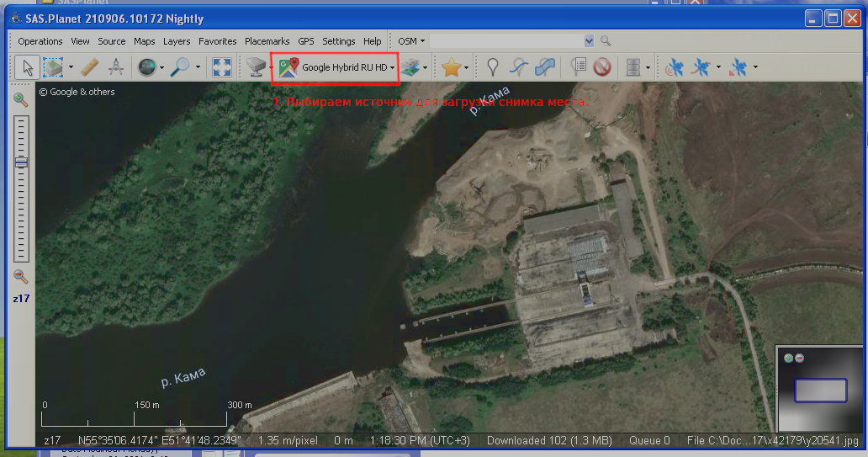Toggle hide all placemarks button
Screen dimensions: 868x457
601,67
